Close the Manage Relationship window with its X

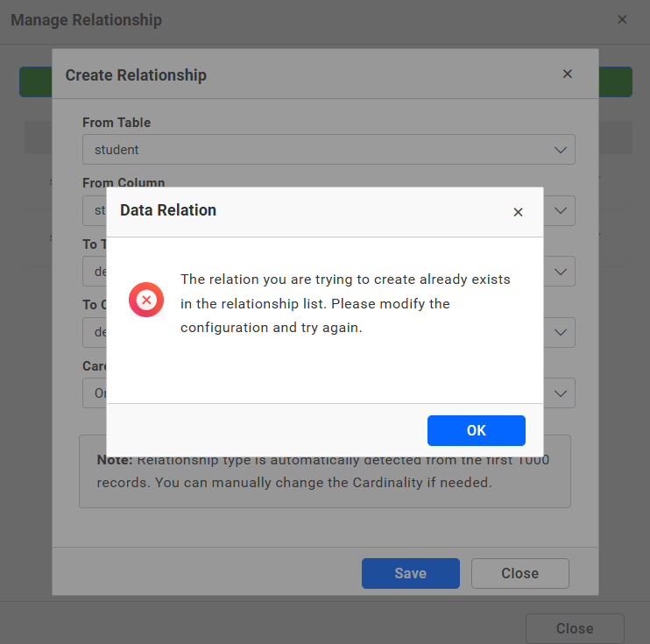(622, 19)
